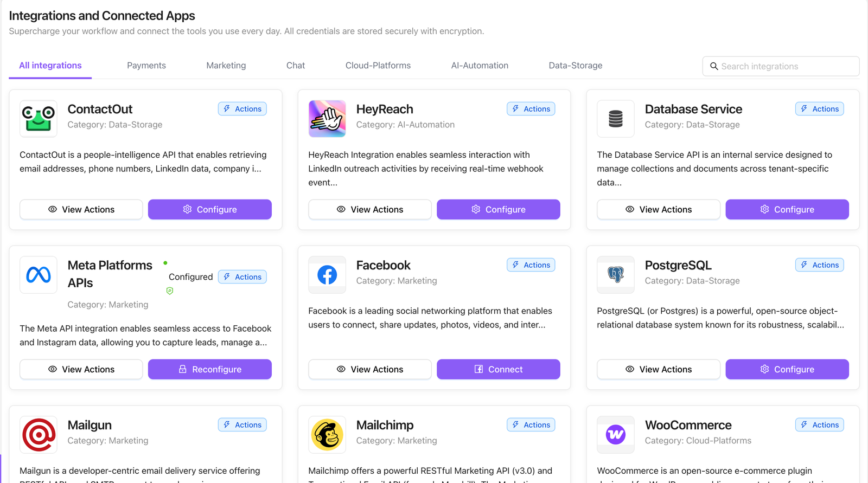View Actions for PostgreSQL
Image resolution: width=868 pixels, height=483 pixels.
[659, 369]
